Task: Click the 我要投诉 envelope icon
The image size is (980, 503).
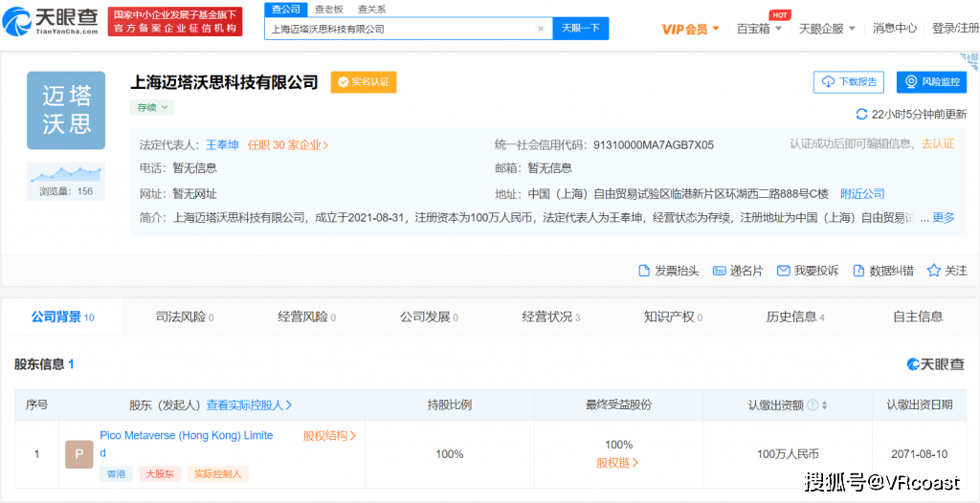Action: [x=783, y=271]
